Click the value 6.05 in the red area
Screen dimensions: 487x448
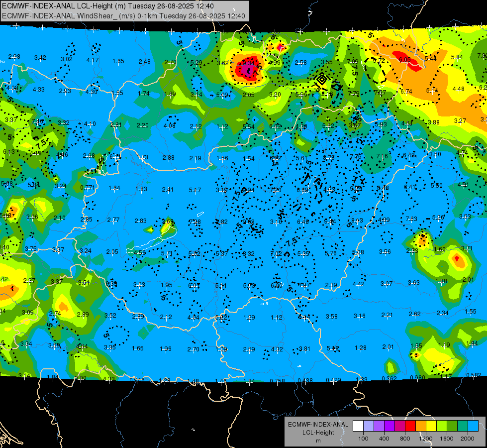[x=405, y=59]
